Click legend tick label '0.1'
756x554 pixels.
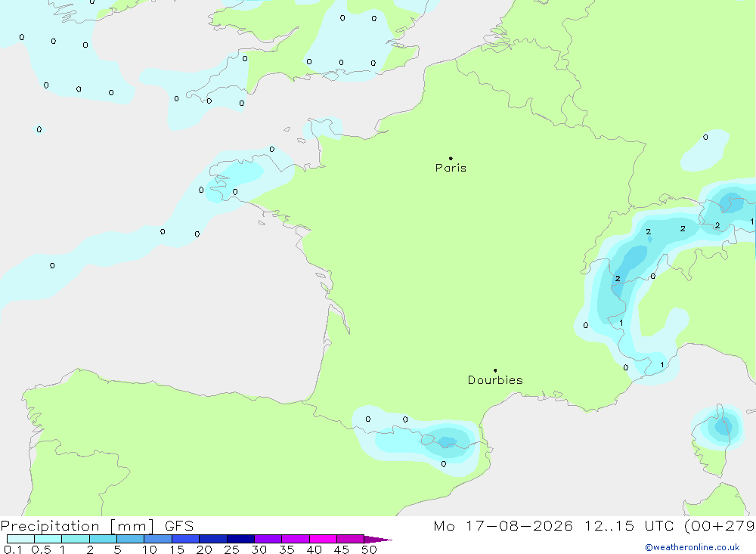[13, 549]
